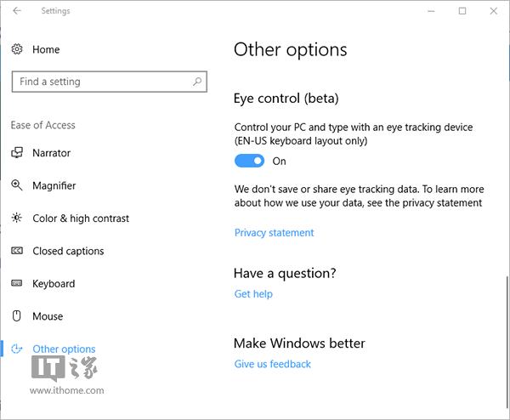Open the Privacy statement link

coord(274,233)
